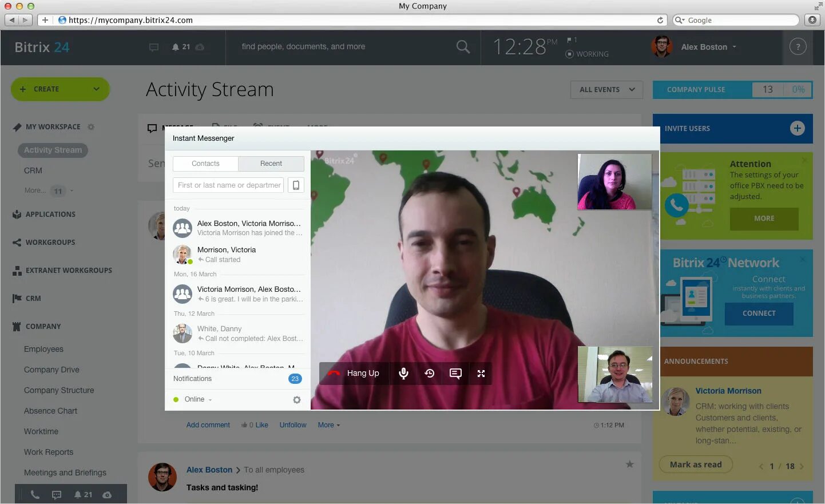Toggle the Working status indicator

[x=587, y=54]
